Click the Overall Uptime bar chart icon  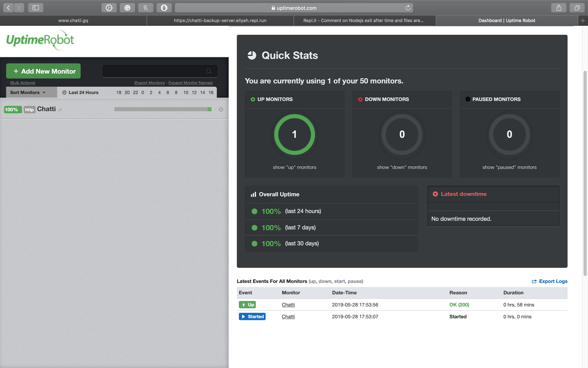pos(253,194)
